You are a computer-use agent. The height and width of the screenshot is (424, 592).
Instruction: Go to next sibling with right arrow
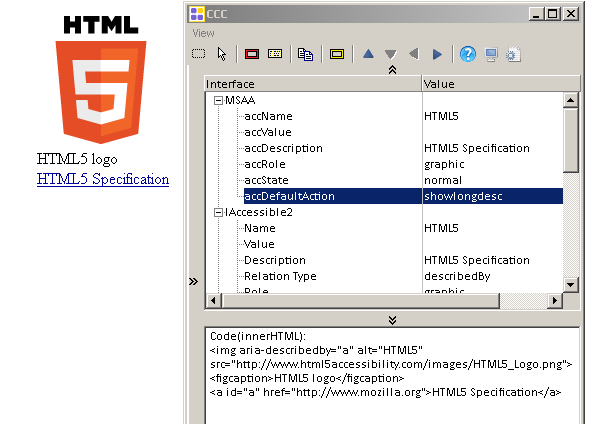(437, 54)
